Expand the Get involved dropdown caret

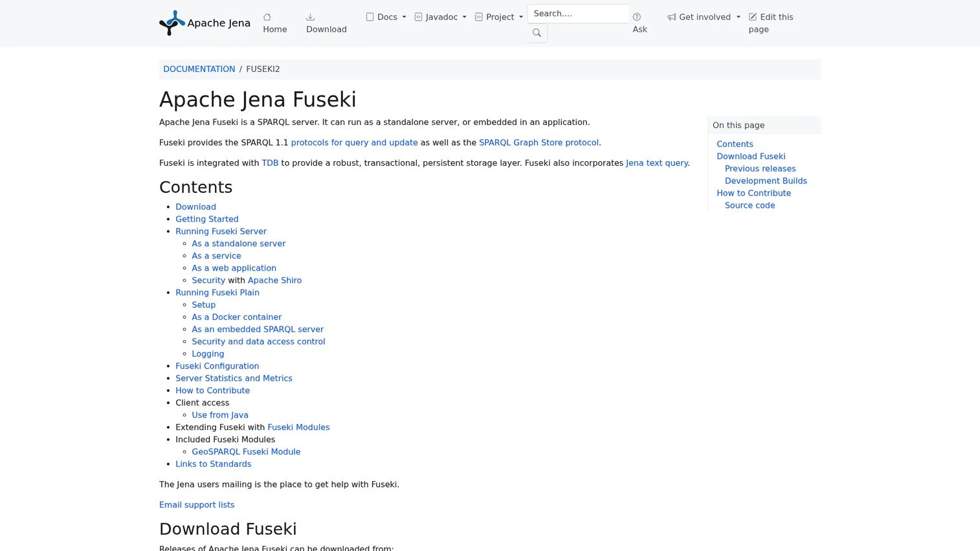(x=739, y=17)
